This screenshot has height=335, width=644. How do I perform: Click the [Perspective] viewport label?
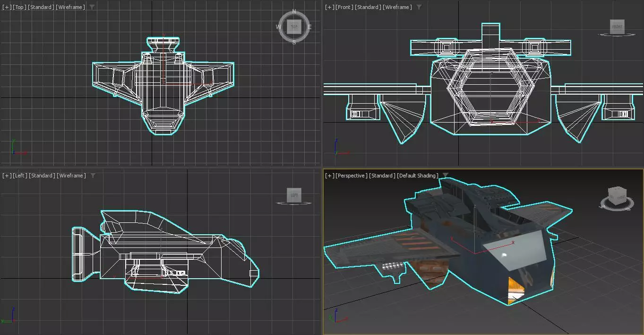point(352,176)
